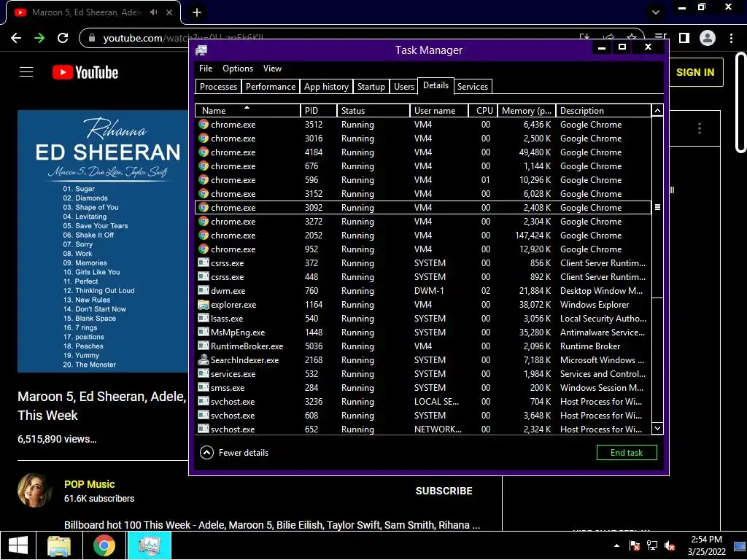This screenshot has height=560, width=747.
Task: Open the Chrome profile avatar
Action: (708, 38)
